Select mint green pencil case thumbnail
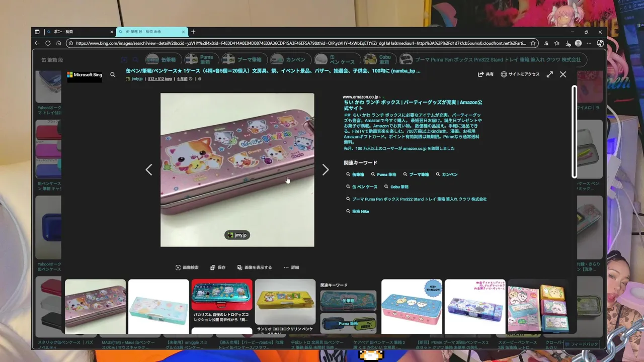Viewport: 644px width, 362px height. point(158,306)
